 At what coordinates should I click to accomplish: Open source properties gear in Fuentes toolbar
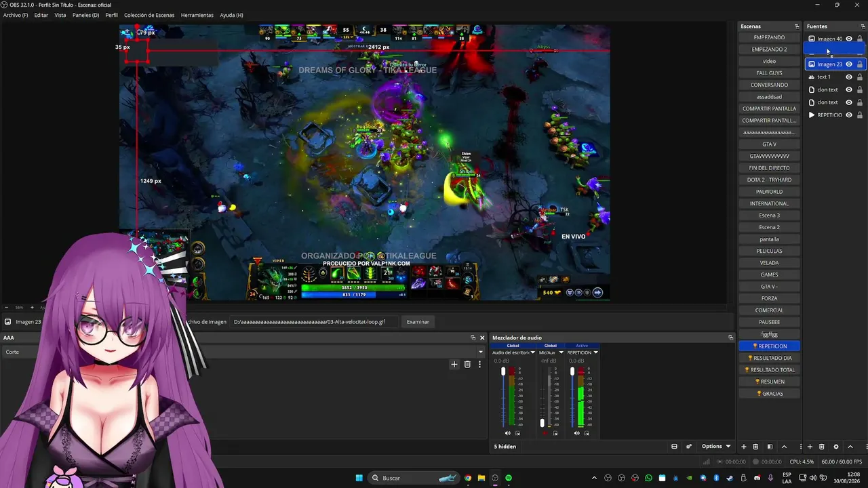coord(836,447)
